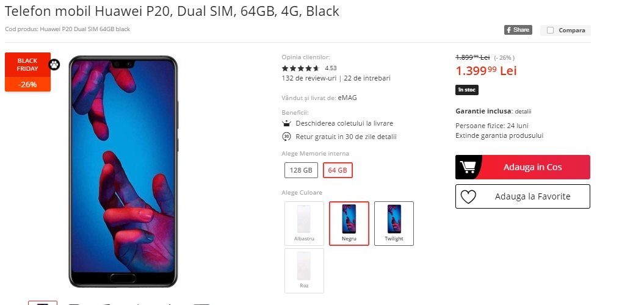Image resolution: width=644 pixels, height=305 pixels.
Task: Tick the Compara checkbox
Action: (x=551, y=30)
